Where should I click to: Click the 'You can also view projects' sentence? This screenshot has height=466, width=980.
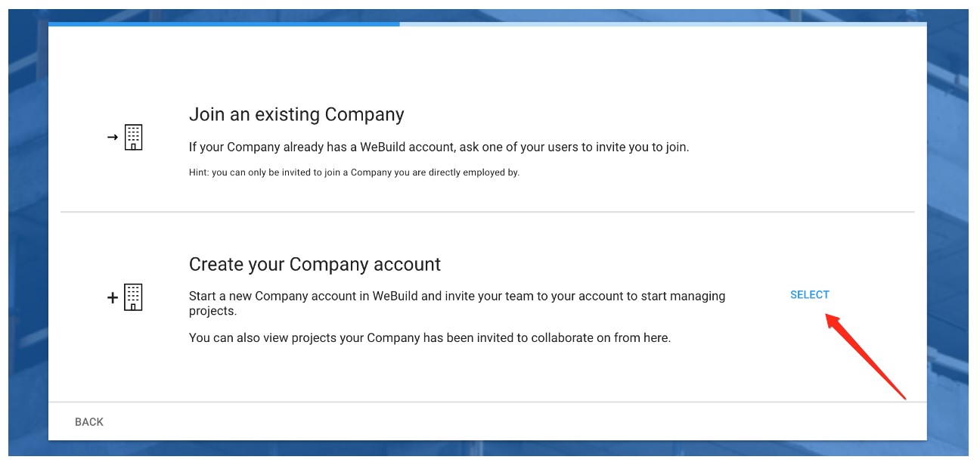coord(430,338)
